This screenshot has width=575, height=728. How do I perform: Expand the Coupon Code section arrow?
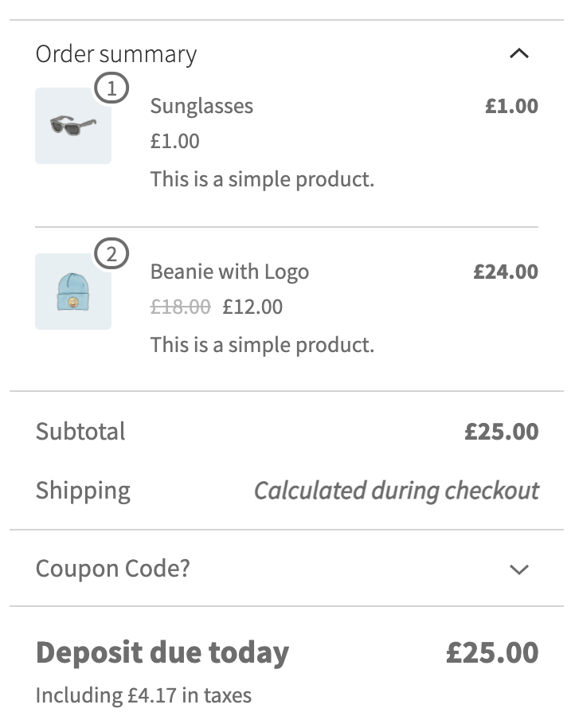[x=518, y=569]
